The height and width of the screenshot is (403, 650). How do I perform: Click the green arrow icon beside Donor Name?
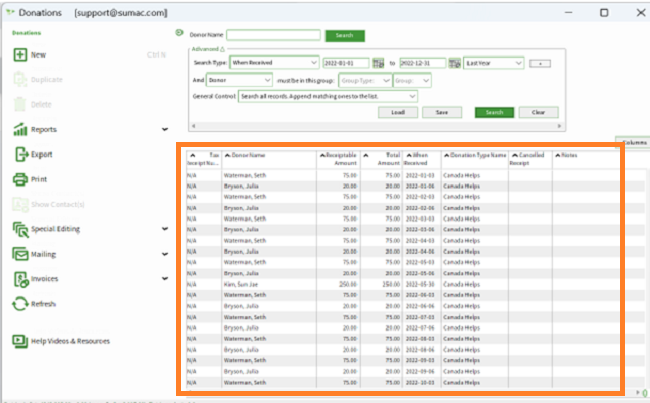[179, 33]
